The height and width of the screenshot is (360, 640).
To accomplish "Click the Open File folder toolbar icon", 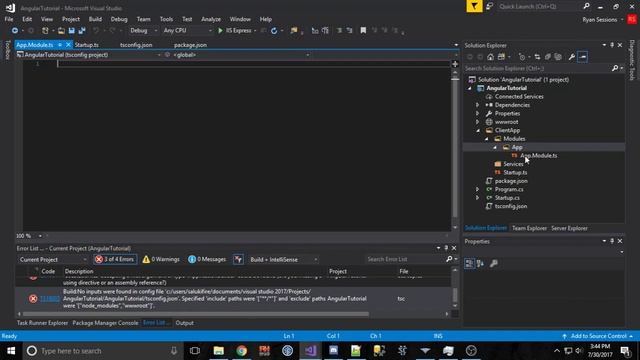I will [x=61, y=31].
